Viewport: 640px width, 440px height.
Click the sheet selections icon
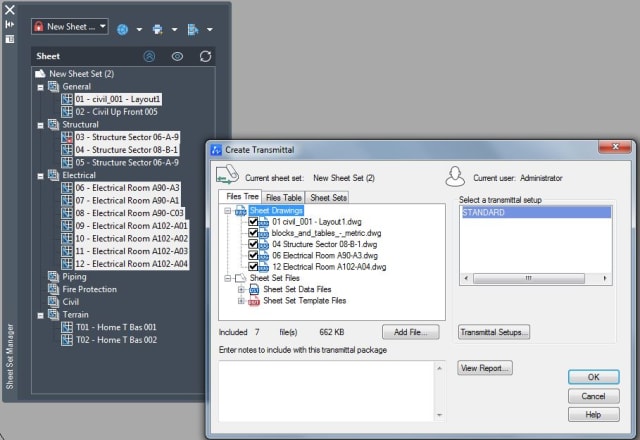point(193,29)
